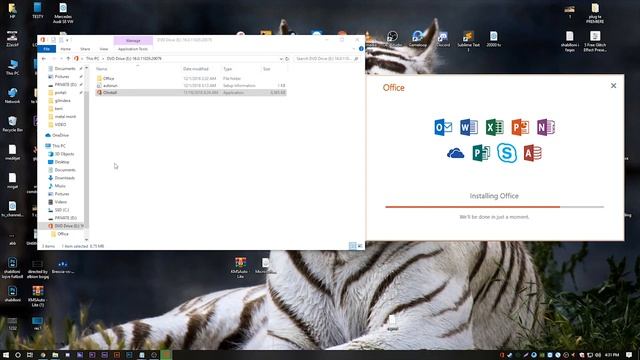Select This PC in the navigation pane
The image size is (640, 360).
[59, 146]
